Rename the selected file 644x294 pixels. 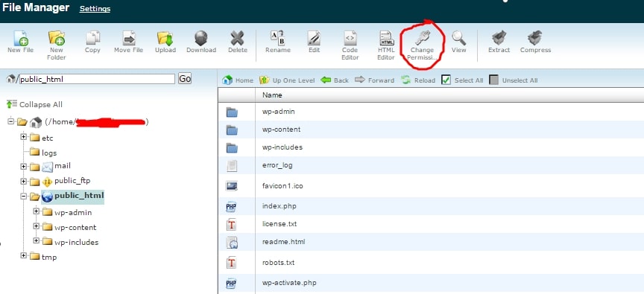[x=277, y=42]
